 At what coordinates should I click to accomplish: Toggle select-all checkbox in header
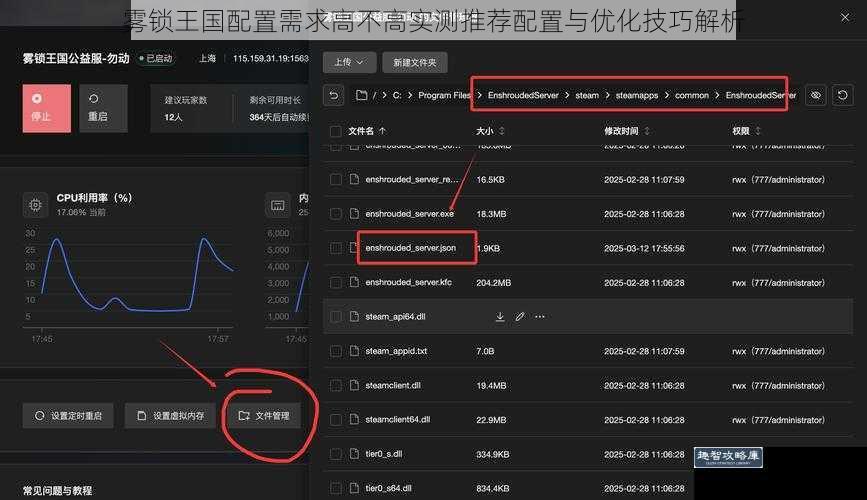(335, 131)
